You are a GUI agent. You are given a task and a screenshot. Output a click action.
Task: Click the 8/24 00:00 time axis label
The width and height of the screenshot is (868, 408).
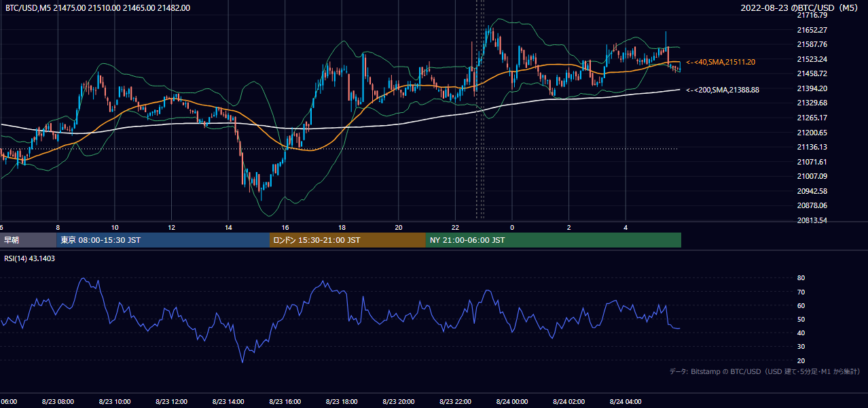tap(512, 402)
